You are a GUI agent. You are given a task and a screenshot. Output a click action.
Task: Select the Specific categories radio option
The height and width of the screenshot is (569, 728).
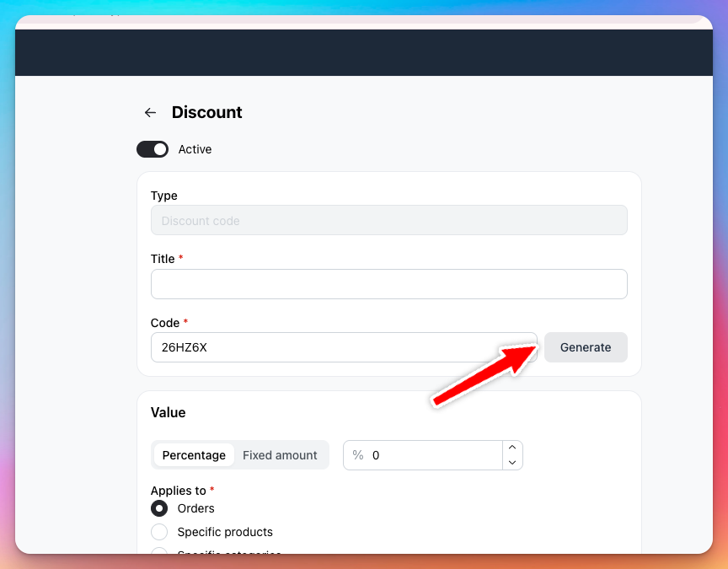coord(158,552)
